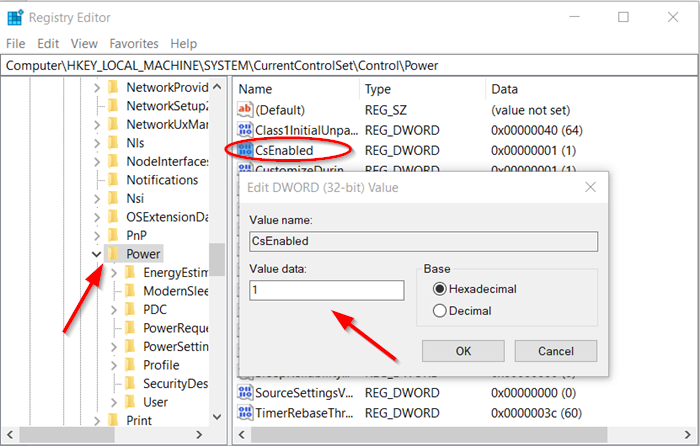The height and width of the screenshot is (446, 700).
Task: Click the tree pane scroll down arrow
Action: pyautogui.click(x=217, y=417)
